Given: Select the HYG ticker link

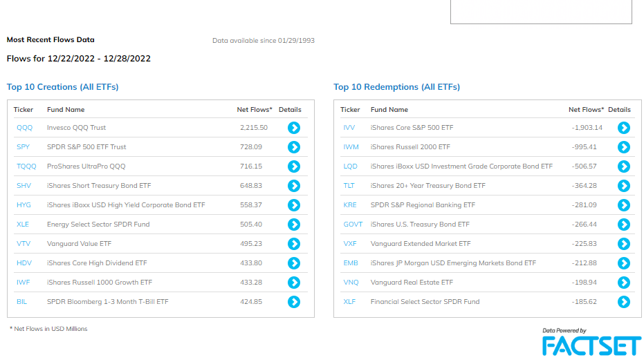Looking at the screenshot, I should [x=24, y=205].
